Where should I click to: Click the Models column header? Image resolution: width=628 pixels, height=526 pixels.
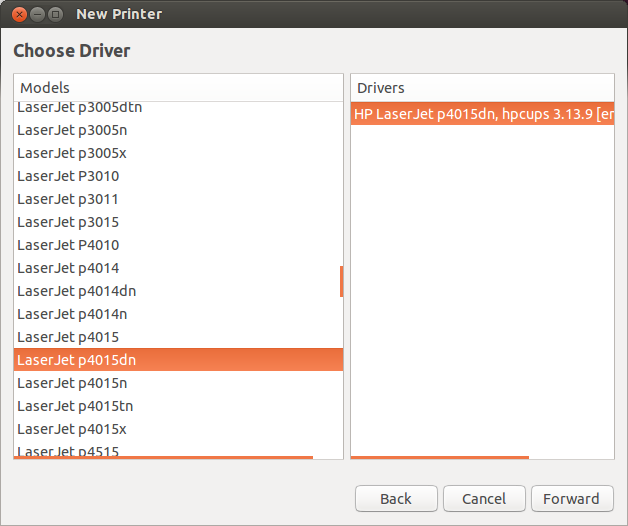[x=178, y=88]
